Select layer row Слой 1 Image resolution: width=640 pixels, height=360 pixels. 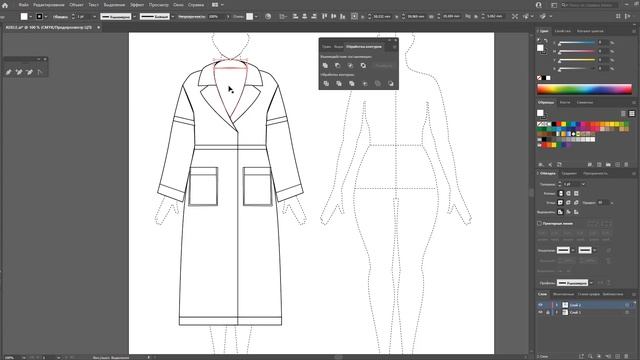click(587, 312)
